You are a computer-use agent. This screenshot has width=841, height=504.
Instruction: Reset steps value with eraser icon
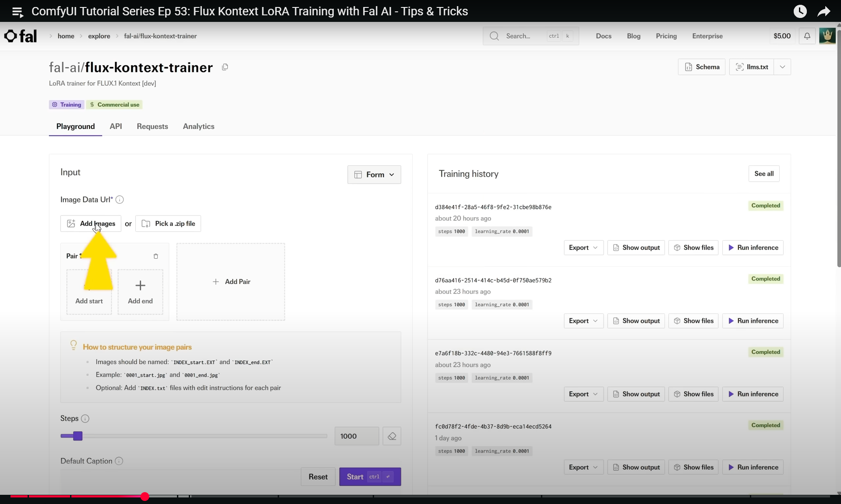pos(392,436)
